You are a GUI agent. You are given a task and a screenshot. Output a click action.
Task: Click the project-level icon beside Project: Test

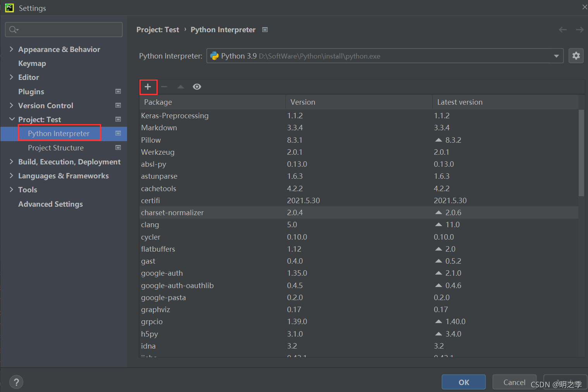[118, 119]
